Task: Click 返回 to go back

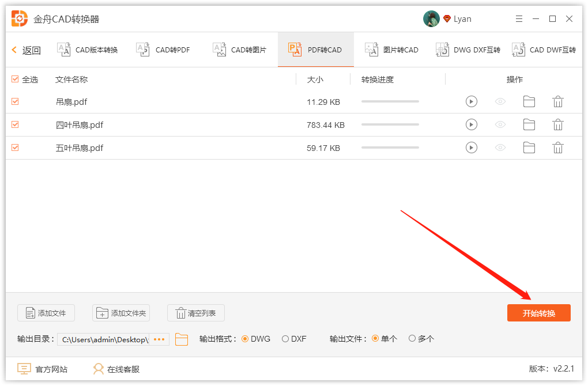Action: pyautogui.click(x=26, y=50)
